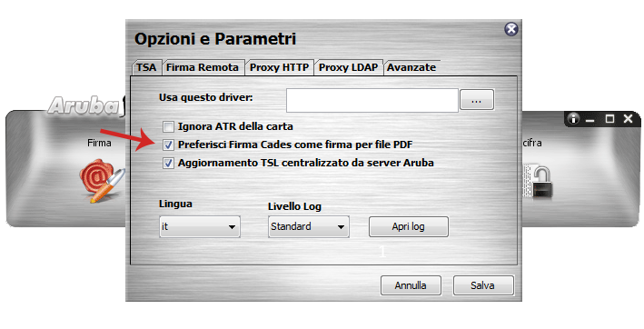Click the Usa questo driver label
Screen dimensions: 644x329
(x=206, y=98)
